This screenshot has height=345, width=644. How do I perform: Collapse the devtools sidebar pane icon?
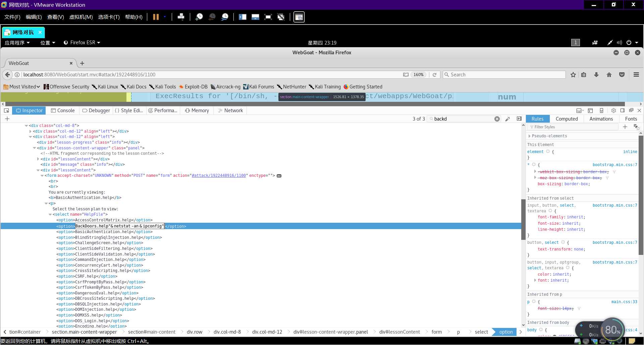point(519,119)
